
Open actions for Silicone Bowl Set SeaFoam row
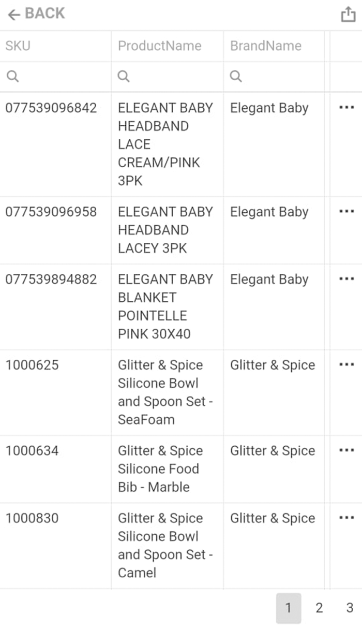[345, 364]
